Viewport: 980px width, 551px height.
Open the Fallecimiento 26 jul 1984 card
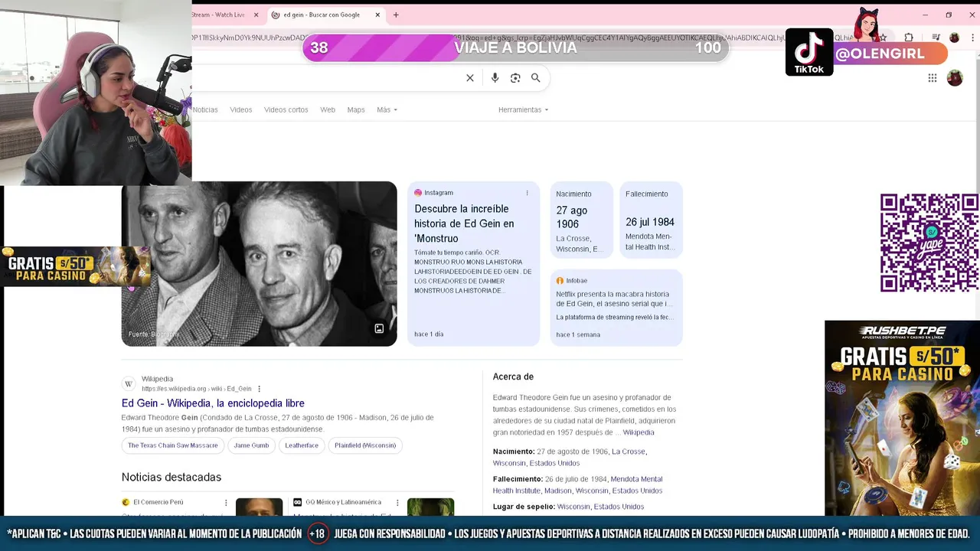650,220
